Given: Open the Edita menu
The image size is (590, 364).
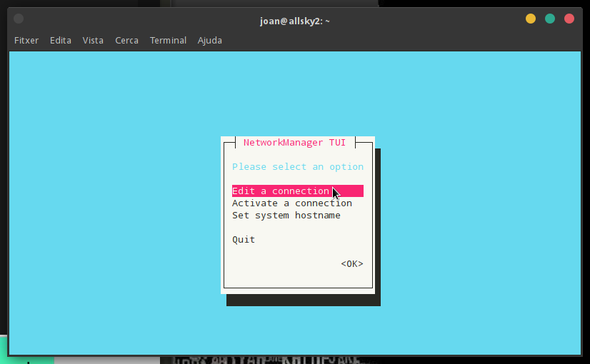Looking at the screenshot, I should point(61,40).
